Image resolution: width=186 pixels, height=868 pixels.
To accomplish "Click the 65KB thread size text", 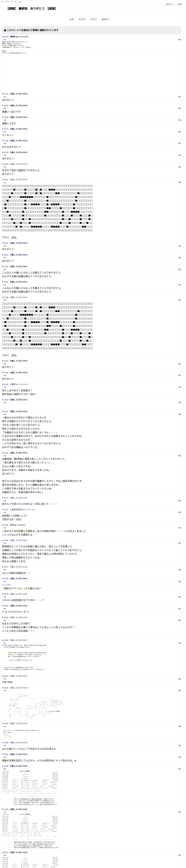I will [180, 4].
